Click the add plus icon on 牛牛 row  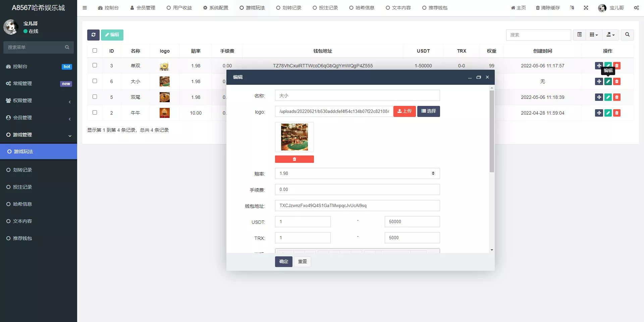pyautogui.click(x=599, y=113)
